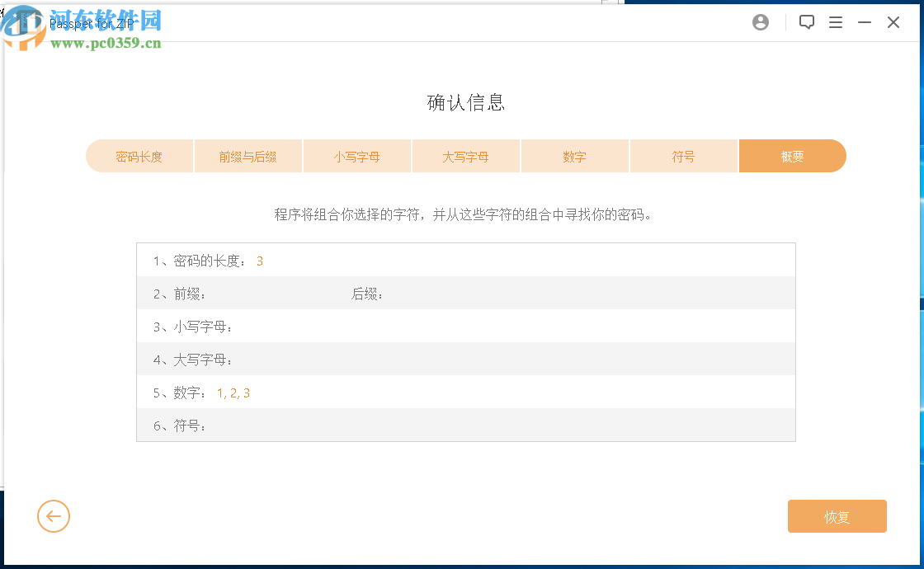This screenshot has height=569, width=924.
Task: Select the highlighted 概要 tab
Action: [x=792, y=155]
